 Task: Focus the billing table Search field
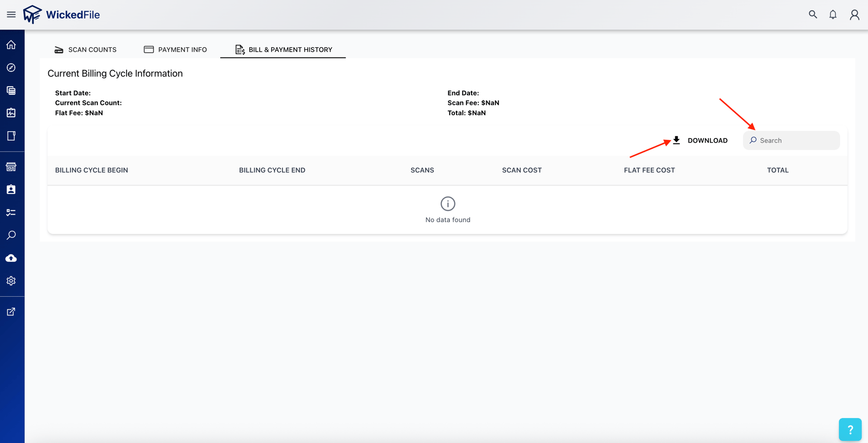791,141
